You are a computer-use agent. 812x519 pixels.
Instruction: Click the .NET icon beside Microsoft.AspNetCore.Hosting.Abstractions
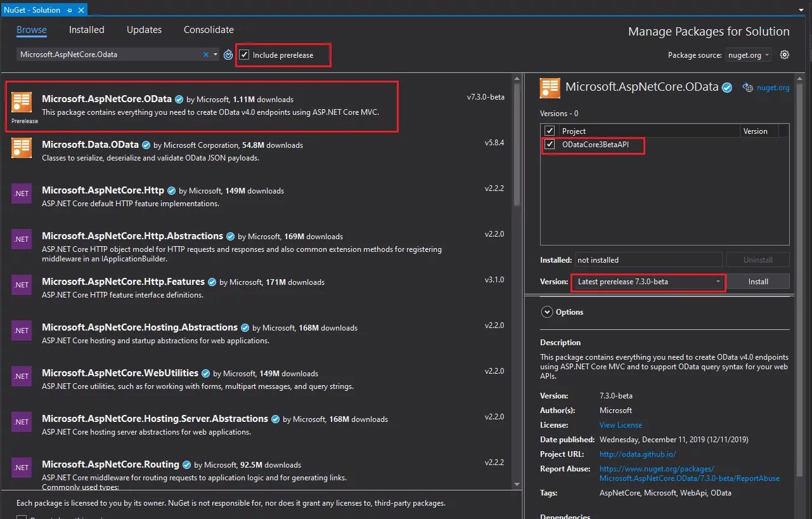(x=22, y=331)
